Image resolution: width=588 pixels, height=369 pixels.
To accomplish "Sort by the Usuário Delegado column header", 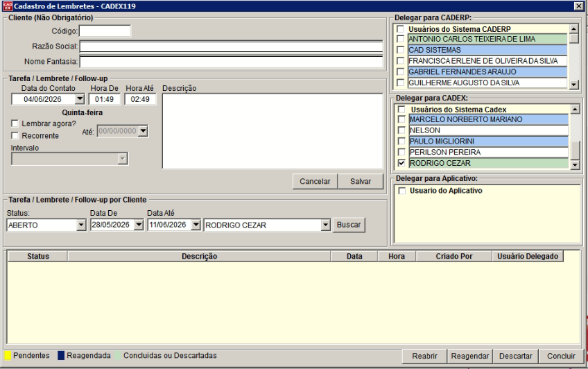I will (528, 256).
